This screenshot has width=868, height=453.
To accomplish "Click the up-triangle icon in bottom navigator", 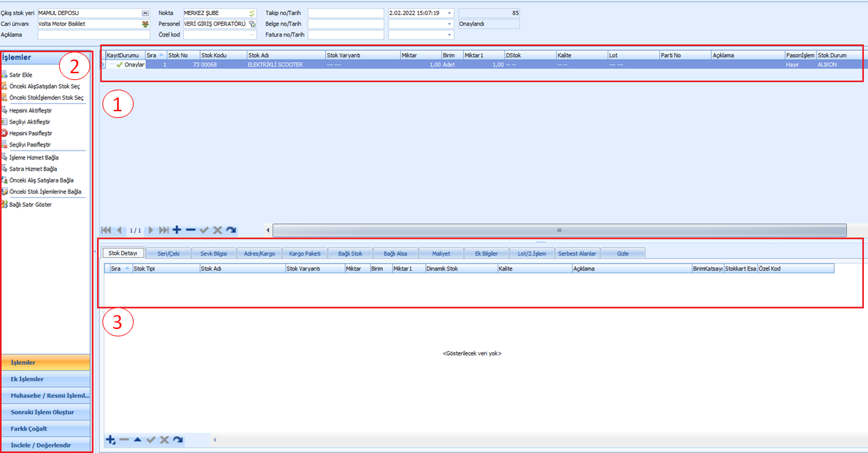I will tap(138, 439).
